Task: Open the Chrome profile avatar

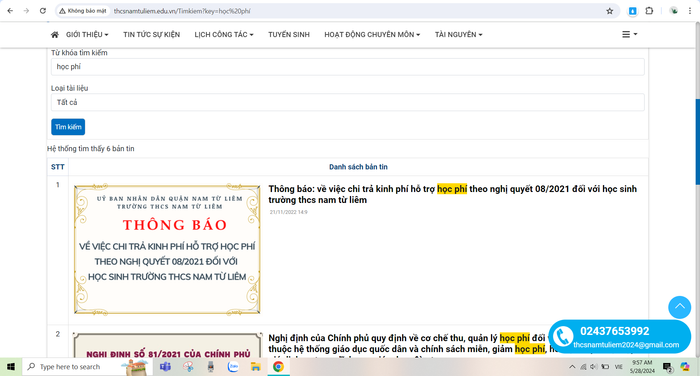Action: (x=674, y=11)
